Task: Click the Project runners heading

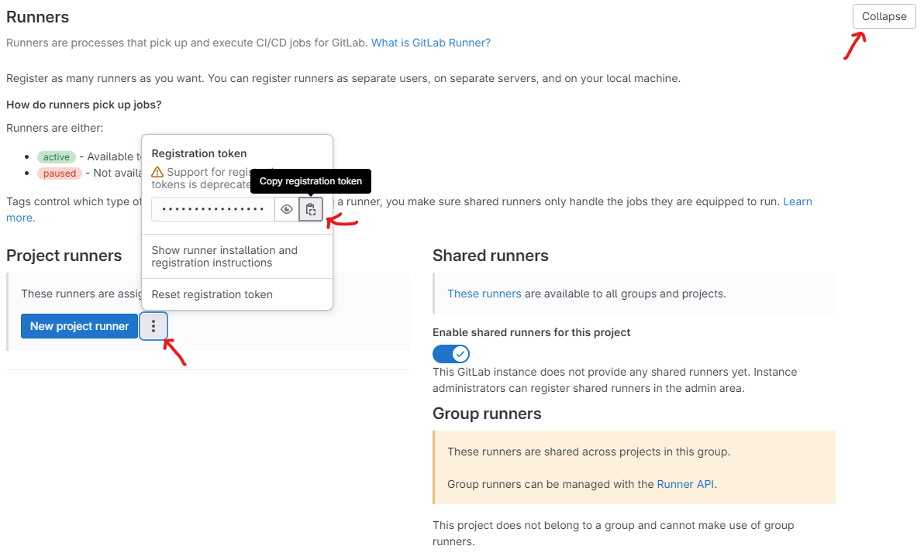Action: 64,256
